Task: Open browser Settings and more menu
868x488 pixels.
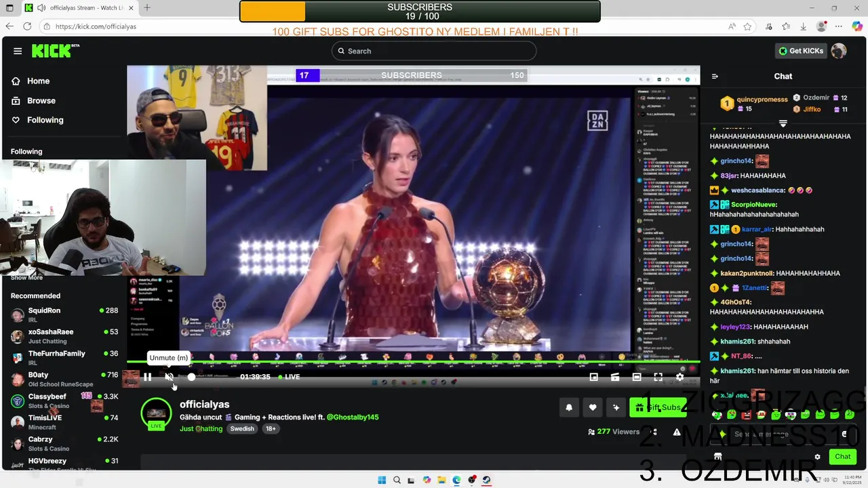Action: click(x=840, y=26)
